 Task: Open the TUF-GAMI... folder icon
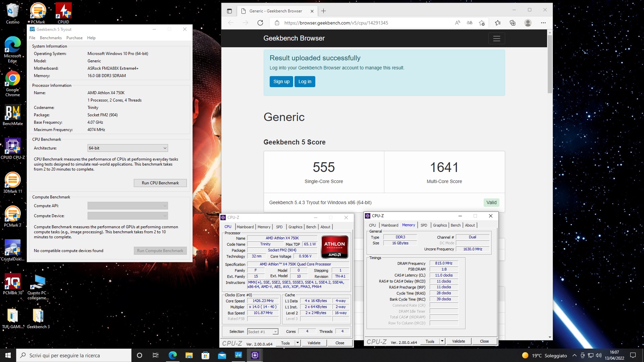click(13, 318)
